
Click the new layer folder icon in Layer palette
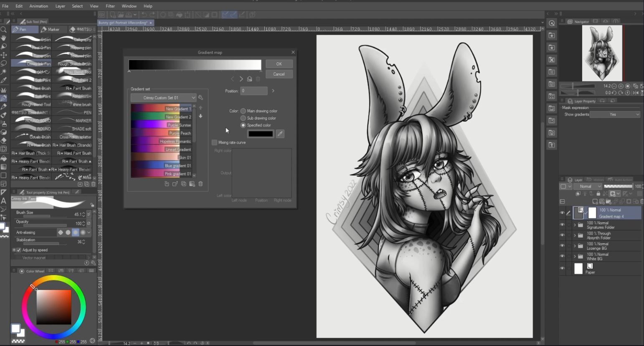pyautogui.click(x=609, y=201)
